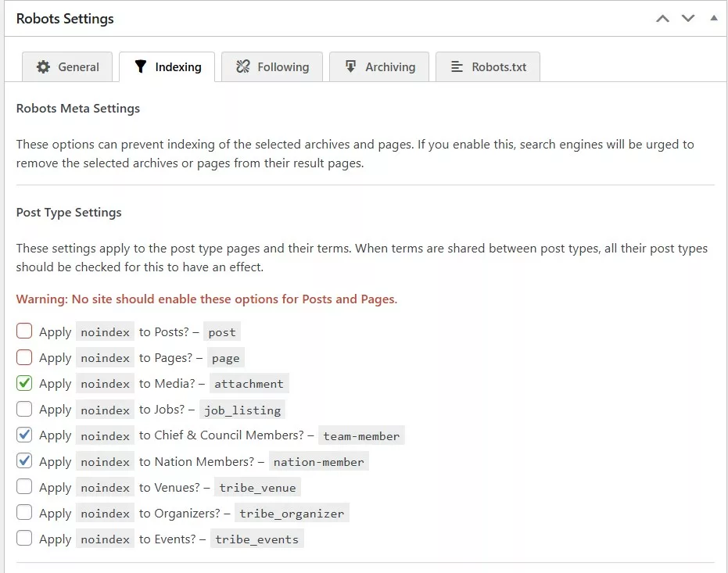Click the Robots Settings panel title
This screenshot has width=728, height=573.
[x=65, y=19]
